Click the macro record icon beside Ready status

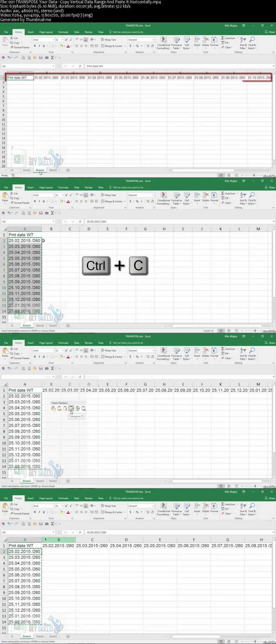pyautogui.click(x=13, y=175)
